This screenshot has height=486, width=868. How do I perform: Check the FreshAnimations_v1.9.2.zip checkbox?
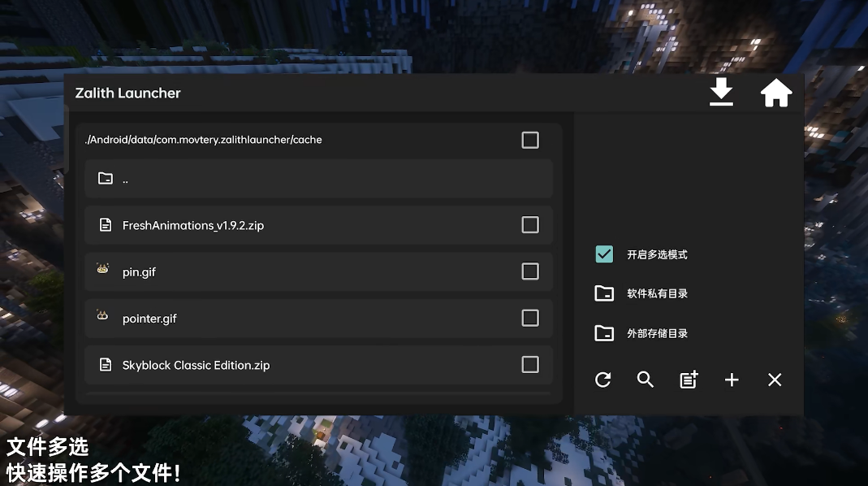click(x=530, y=224)
